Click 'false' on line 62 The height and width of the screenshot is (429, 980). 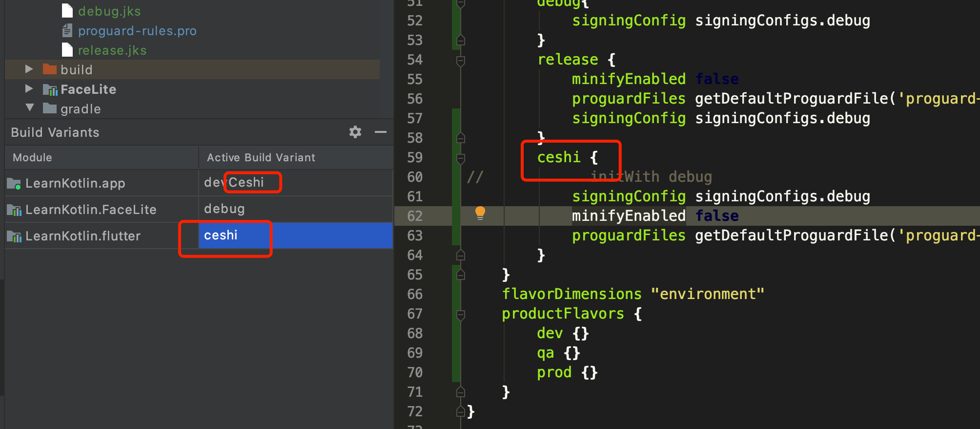point(717,216)
